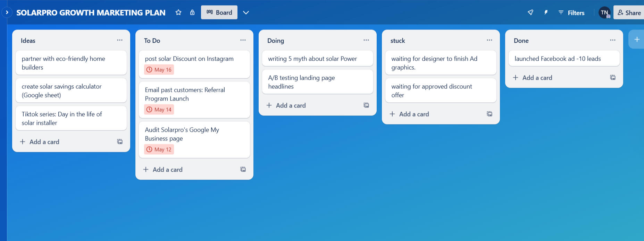This screenshot has height=241, width=644.
Task: Create from template icon in Done list
Action: point(613,77)
